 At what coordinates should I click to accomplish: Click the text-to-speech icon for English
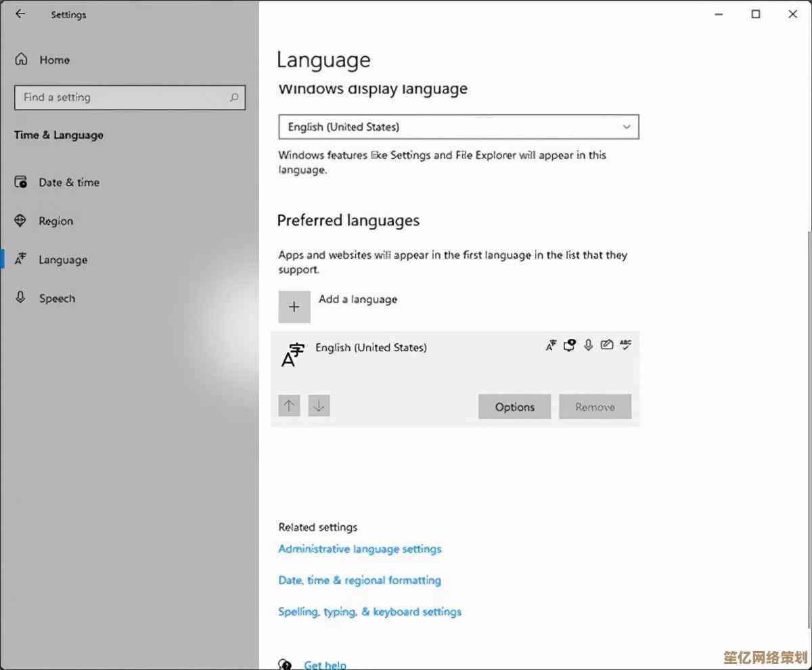(x=570, y=345)
